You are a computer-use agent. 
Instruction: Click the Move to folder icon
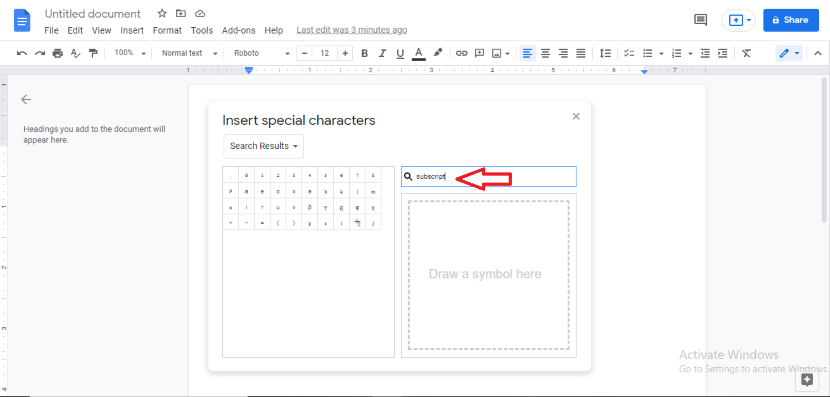181,14
